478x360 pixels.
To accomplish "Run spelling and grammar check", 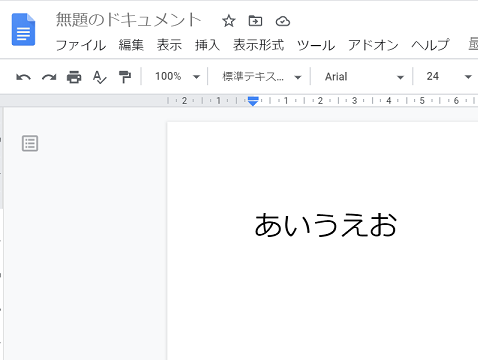I will click(x=99, y=77).
